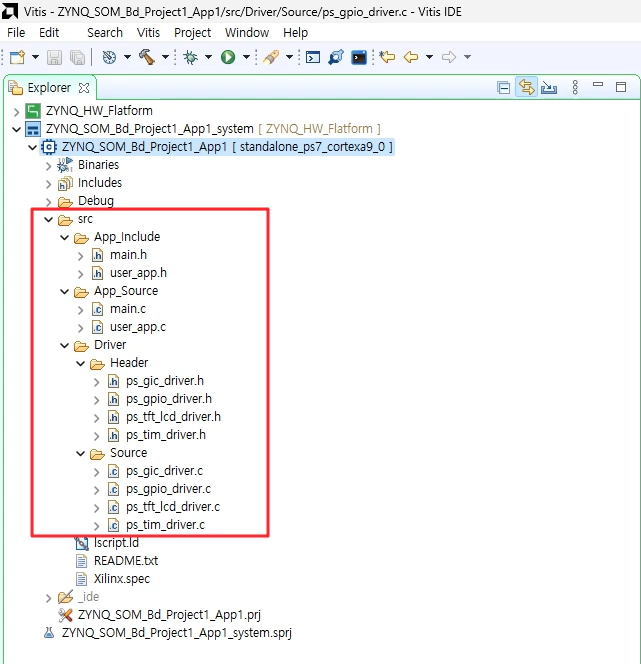
Task: Open the Help menu
Action: point(296,33)
